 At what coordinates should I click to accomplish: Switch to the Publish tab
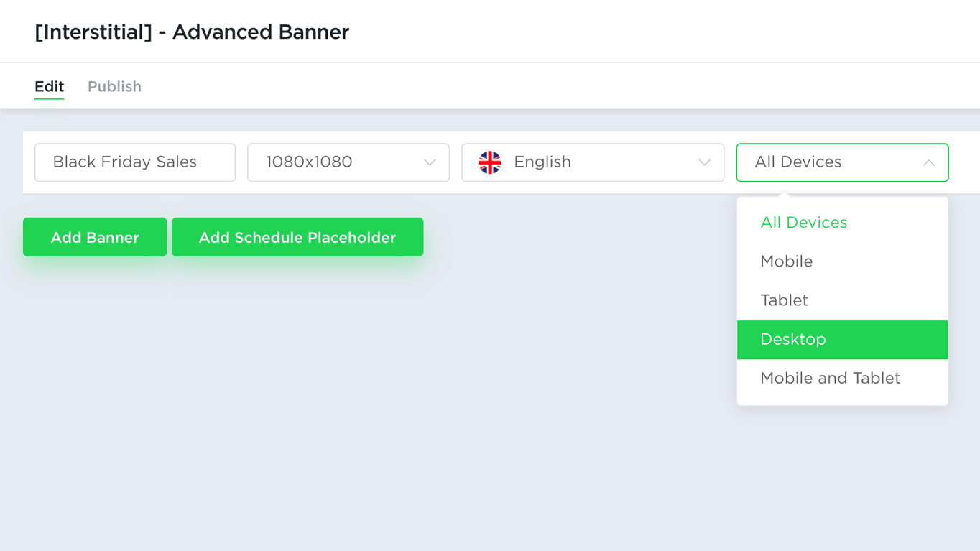pyautogui.click(x=114, y=86)
